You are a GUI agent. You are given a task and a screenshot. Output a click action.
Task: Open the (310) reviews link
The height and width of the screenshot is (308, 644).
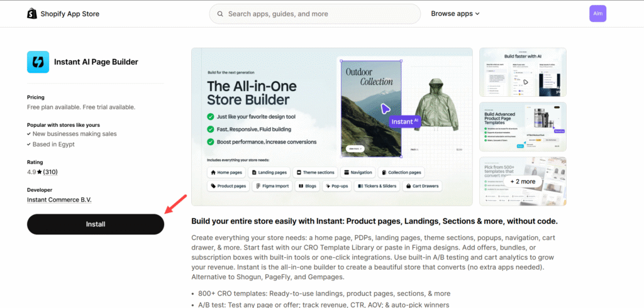coord(50,172)
